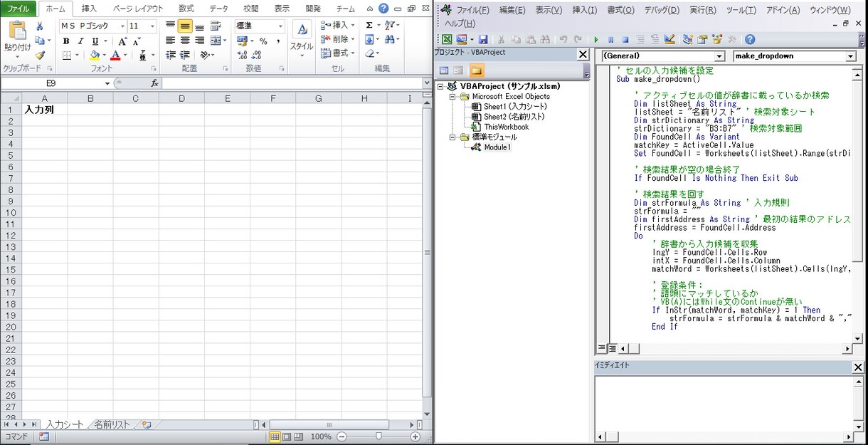
Task: Click the Cut scissors icon in Excel ribbon
Action: (x=39, y=26)
